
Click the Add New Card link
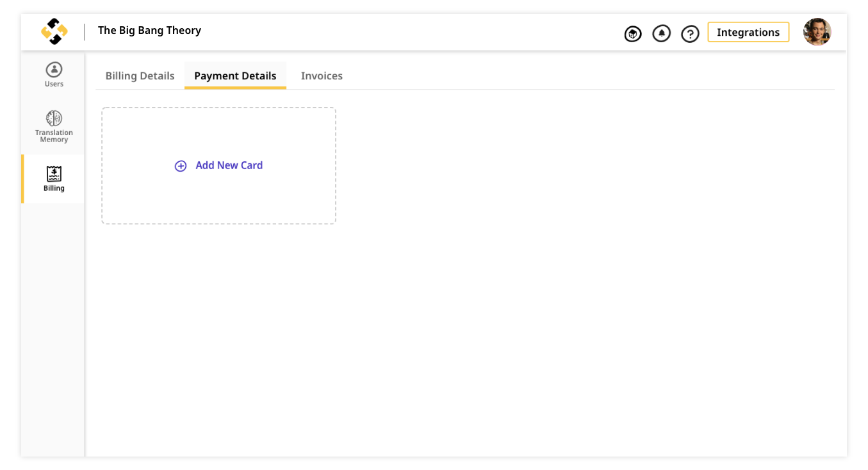pyautogui.click(x=229, y=165)
